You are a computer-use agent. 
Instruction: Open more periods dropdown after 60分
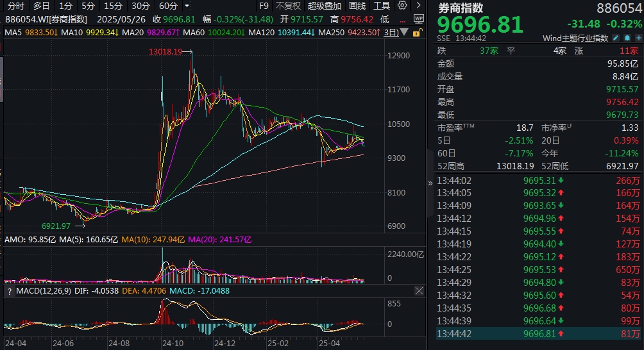(187, 6)
